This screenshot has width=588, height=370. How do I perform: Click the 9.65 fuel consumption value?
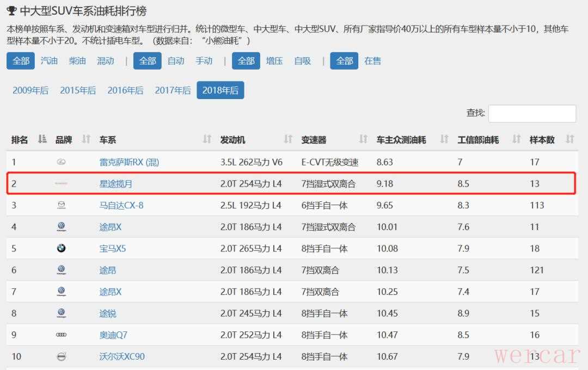point(385,206)
